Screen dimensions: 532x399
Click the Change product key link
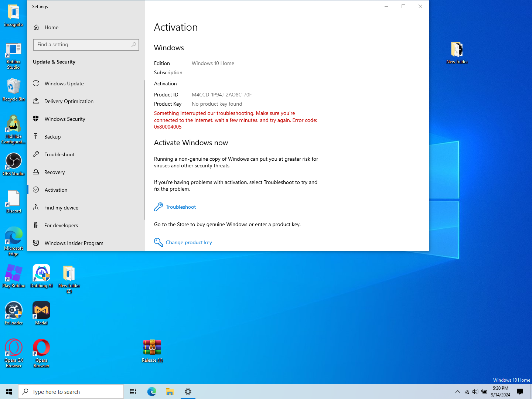pyautogui.click(x=188, y=242)
